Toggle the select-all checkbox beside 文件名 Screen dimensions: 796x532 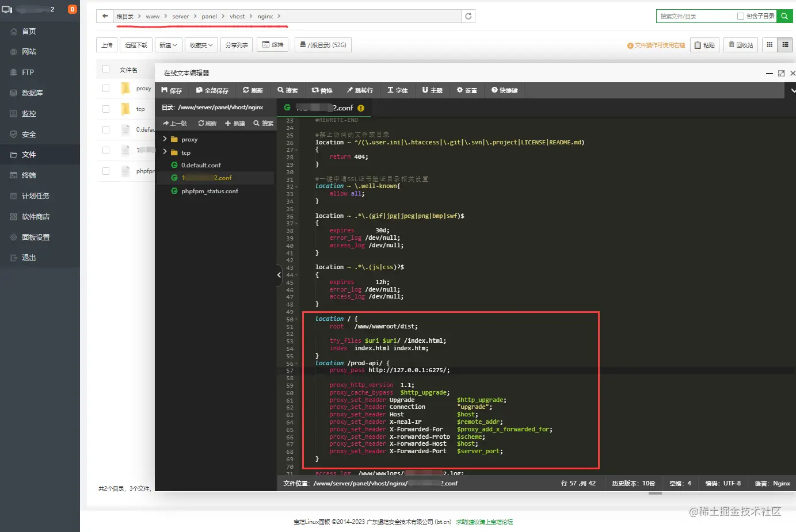[106, 69]
